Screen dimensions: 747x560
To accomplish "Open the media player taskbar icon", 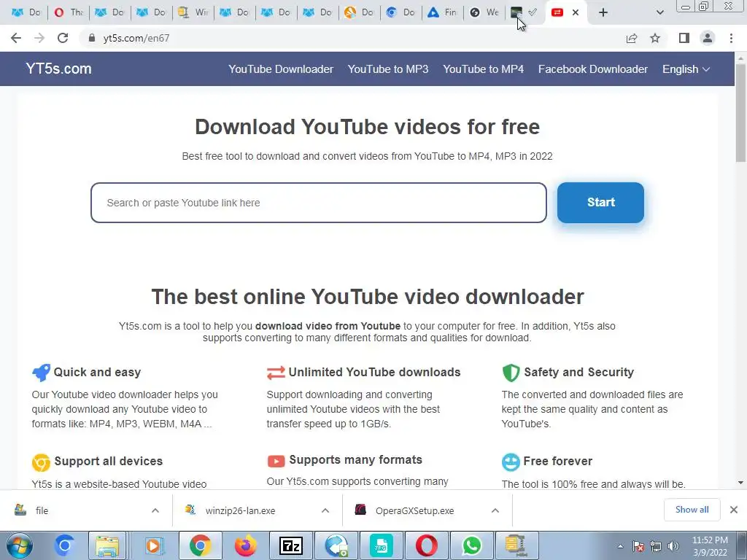I will 153,545.
